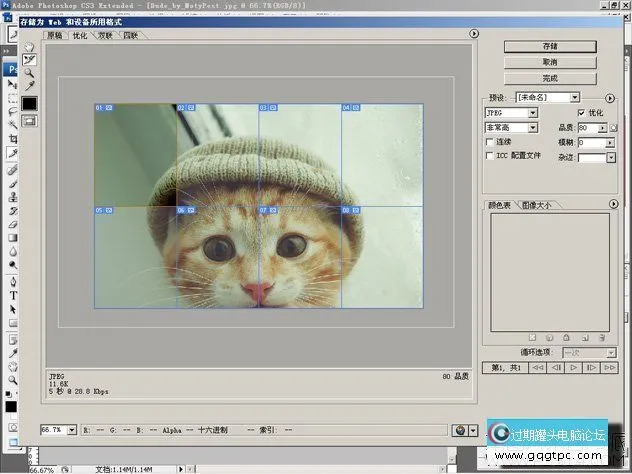Switch to 四联 (4-Up) tab

tap(131, 35)
